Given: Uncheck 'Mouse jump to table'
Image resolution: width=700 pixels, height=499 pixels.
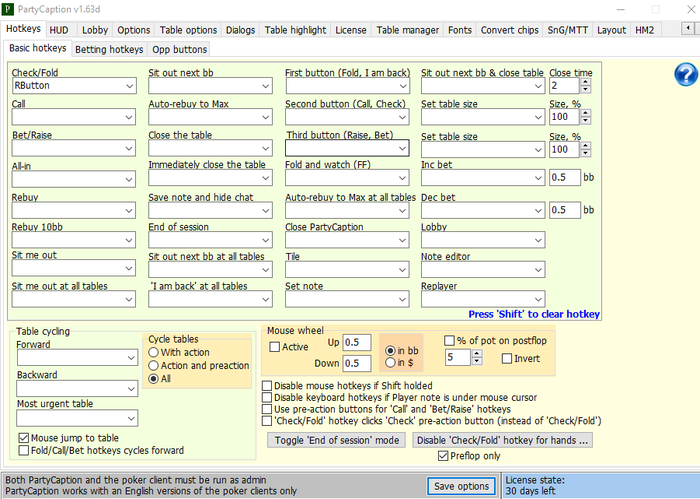Looking at the screenshot, I should (x=24, y=438).
